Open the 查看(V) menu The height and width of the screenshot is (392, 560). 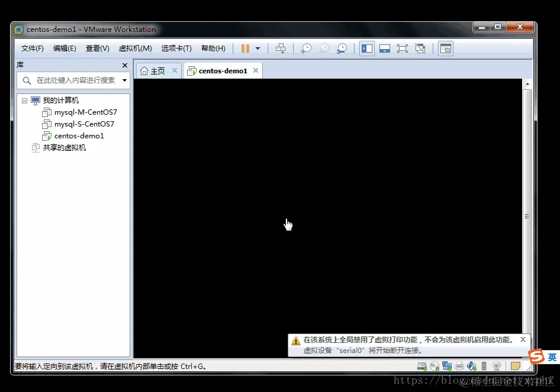coord(97,48)
